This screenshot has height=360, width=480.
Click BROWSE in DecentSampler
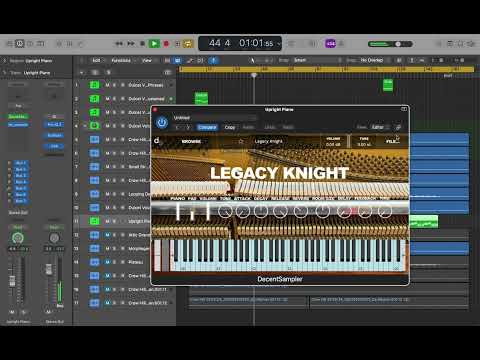click(191, 141)
